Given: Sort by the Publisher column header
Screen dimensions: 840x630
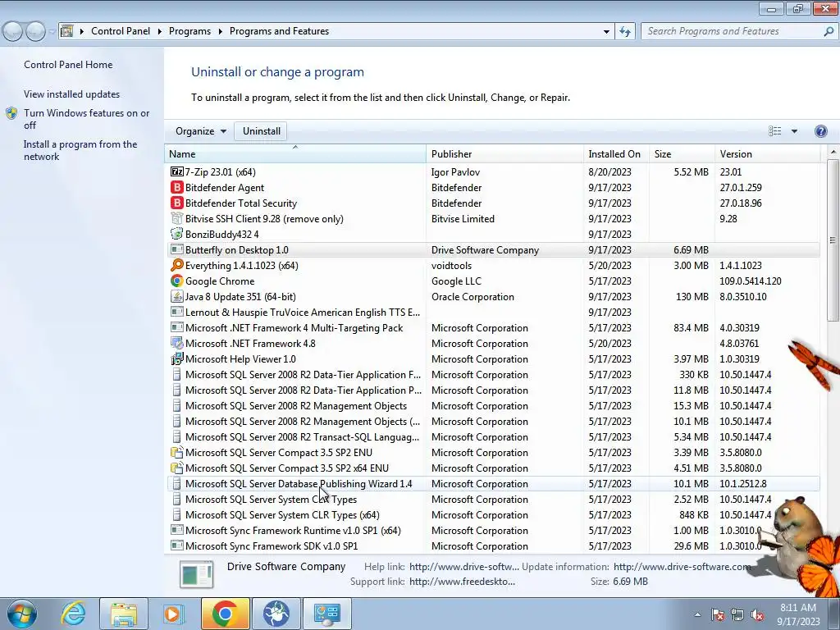Looking at the screenshot, I should click(504, 153).
